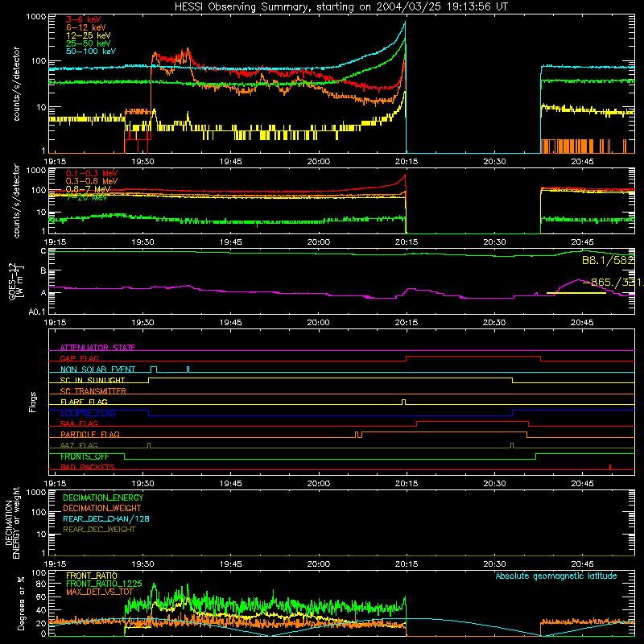The height and width of the screenshot is (644, 644).
Task: Click the B8.1/582 flare annotation
Action: pos(608,260)
